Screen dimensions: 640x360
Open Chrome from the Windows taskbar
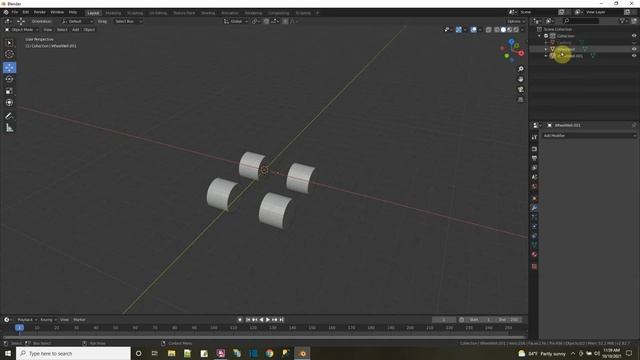point(269,353)
